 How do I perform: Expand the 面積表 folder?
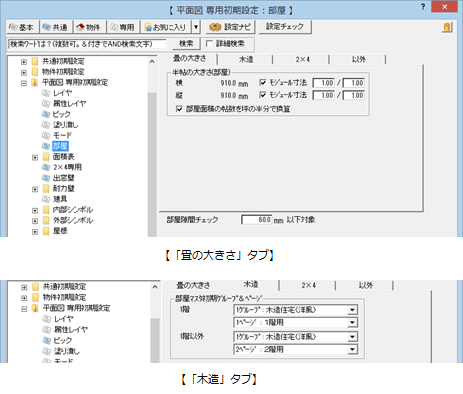[x=35, y=157]
